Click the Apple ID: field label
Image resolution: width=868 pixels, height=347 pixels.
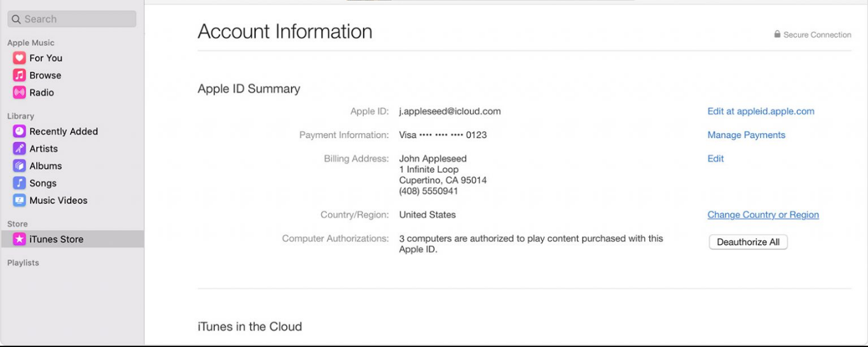(369, 111)
